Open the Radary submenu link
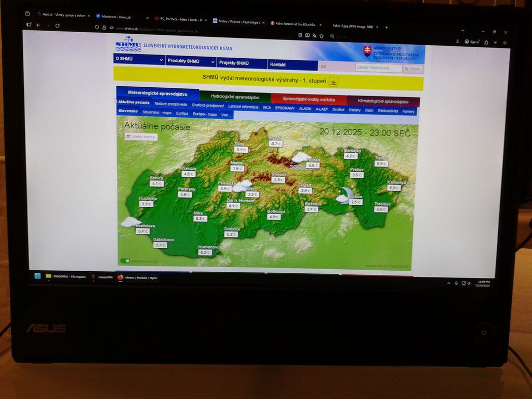This screenshot has width=532, height=399. pos(355,110)
